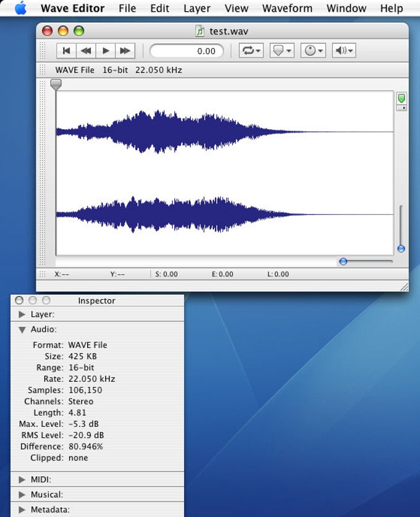Close the Inspector panel
Image resolution: width=420 pixels, height=517 pixels.
(19, 300)
